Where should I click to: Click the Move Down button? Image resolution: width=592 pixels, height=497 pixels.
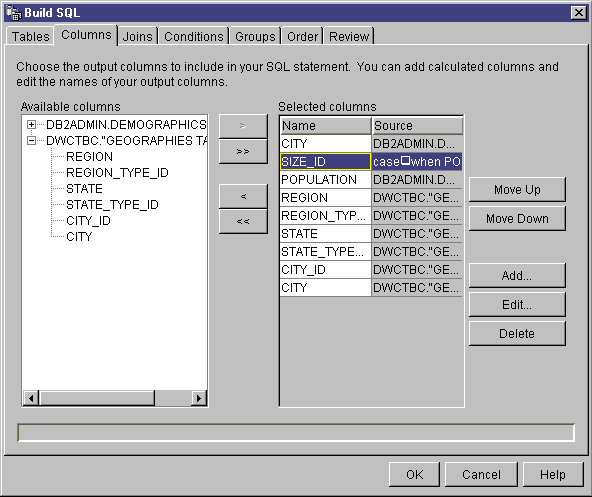point(517,219)
